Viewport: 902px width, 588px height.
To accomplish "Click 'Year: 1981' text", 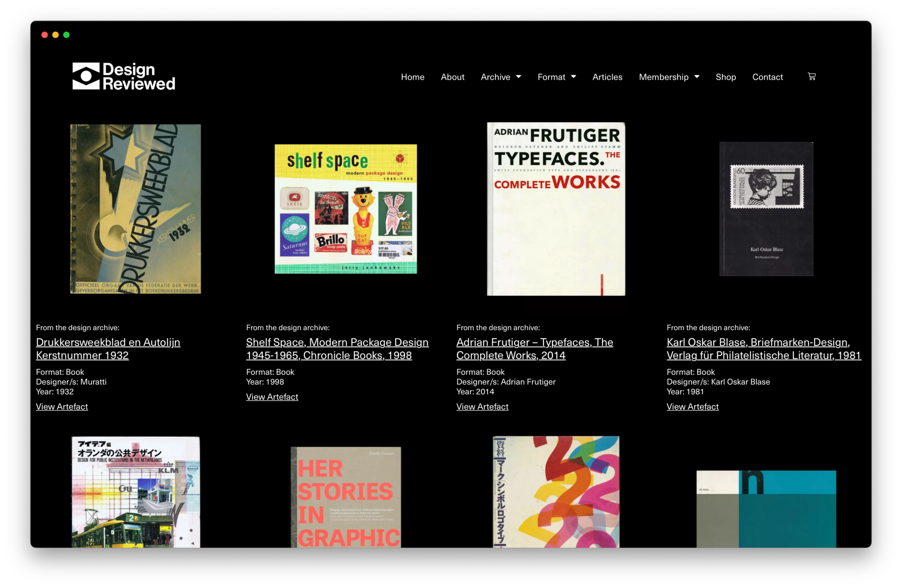I will (x=686, y=392).
